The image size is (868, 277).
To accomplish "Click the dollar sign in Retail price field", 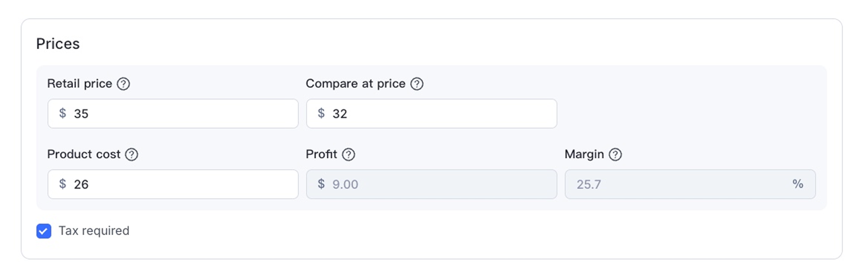I will click(62, 113).
